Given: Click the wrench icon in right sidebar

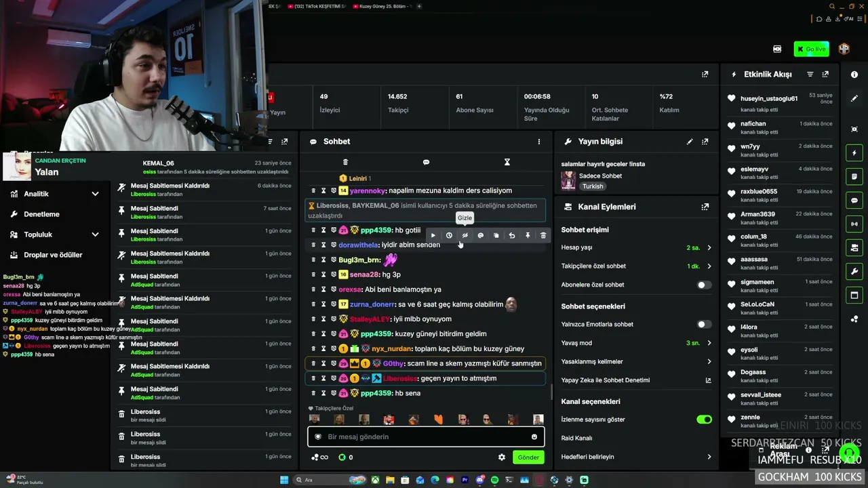Looking at the screenshot, I should 854,272.
